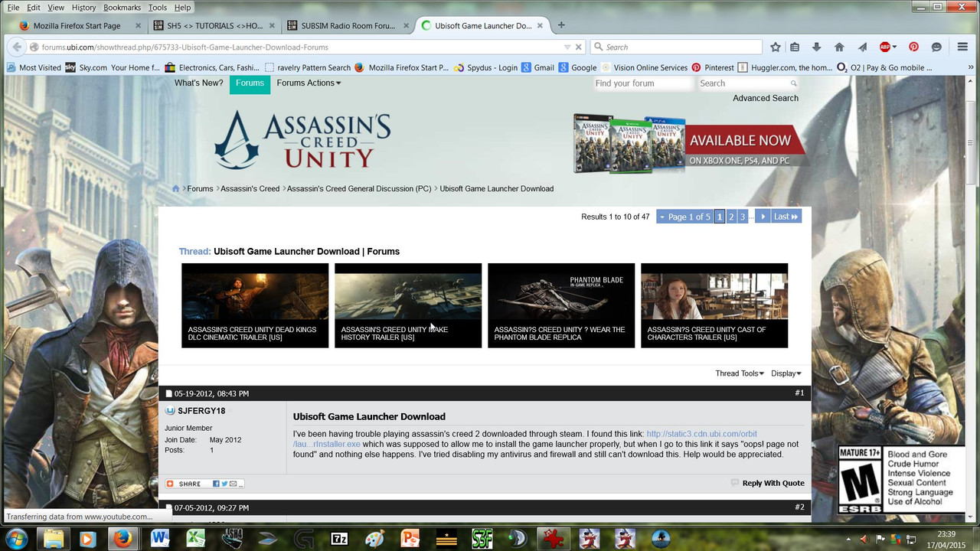Open PowerPoint from the taskbar
This screenshot has height=551, width=980.
(410, 538)
